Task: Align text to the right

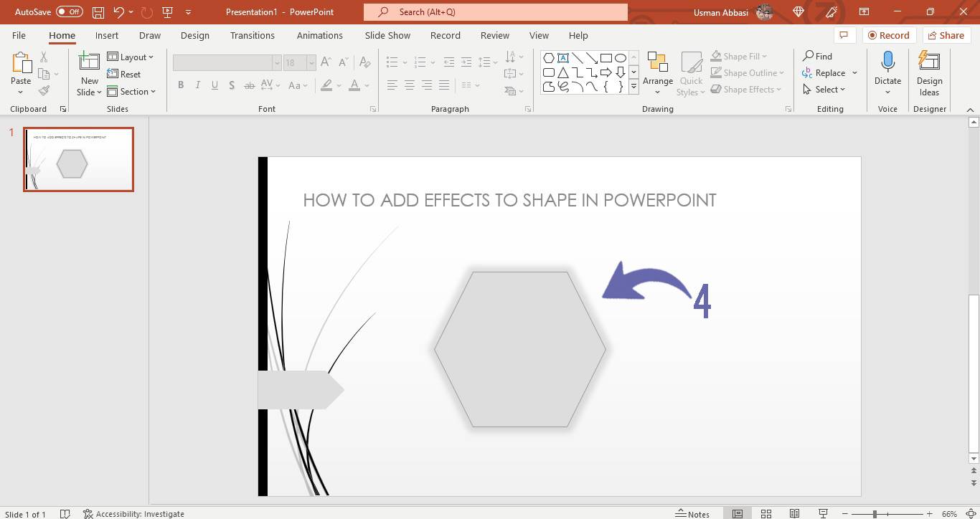Action: 426,85
